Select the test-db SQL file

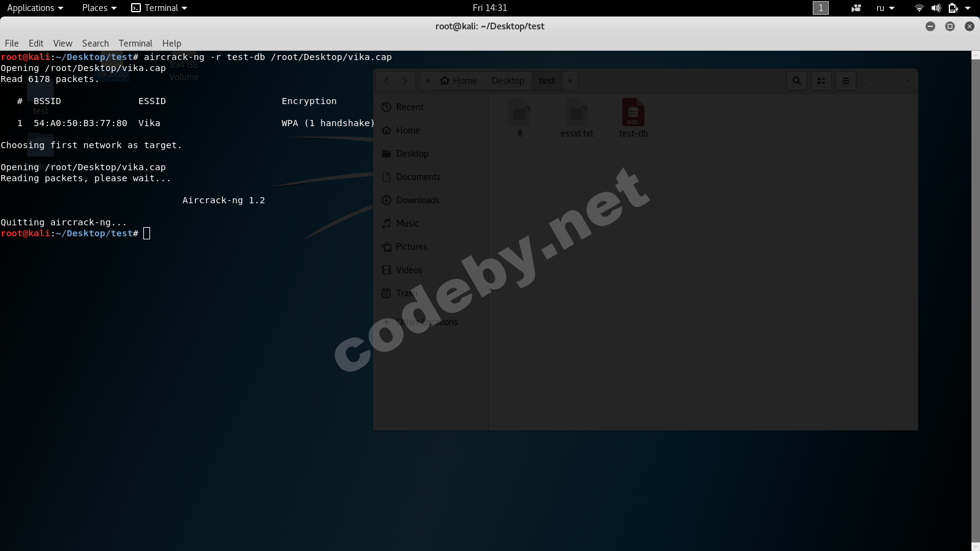(x=633, y=118)
